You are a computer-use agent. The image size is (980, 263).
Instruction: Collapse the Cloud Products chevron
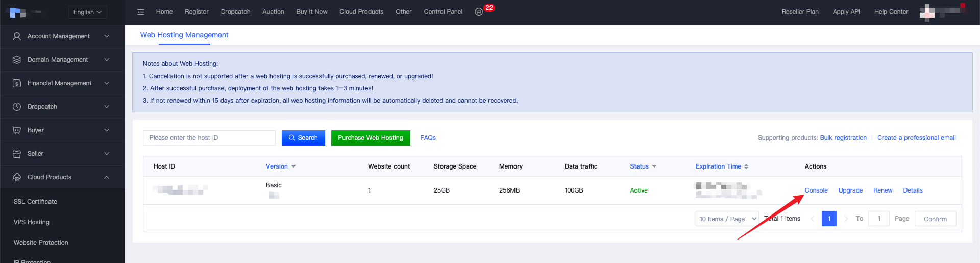pyautogui.click(x=107, y=177)
